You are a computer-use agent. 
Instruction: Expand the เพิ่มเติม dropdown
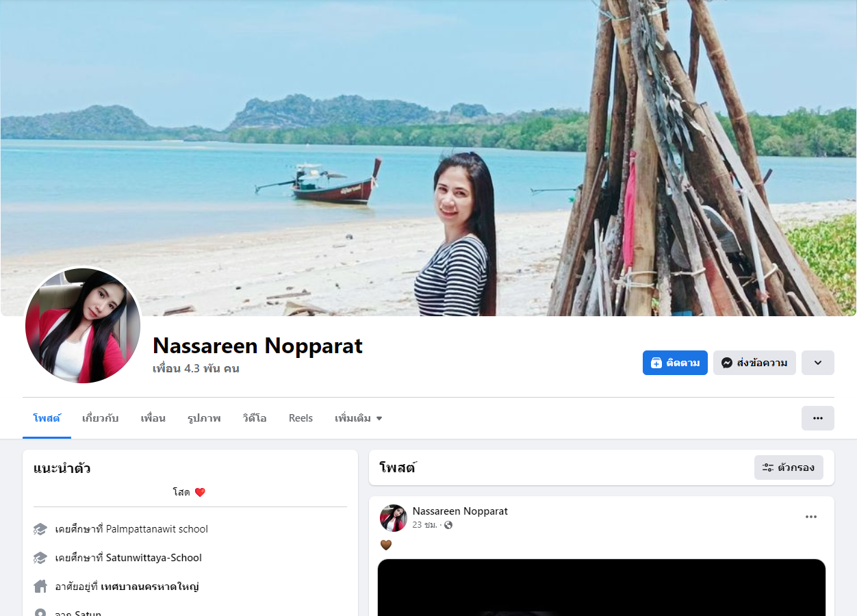[x=358, y=418]
